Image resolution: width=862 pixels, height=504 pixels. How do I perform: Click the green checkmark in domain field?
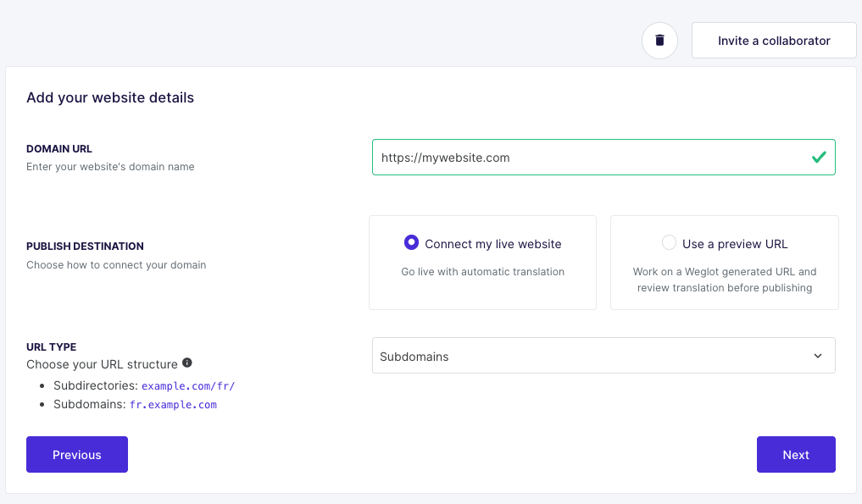point(819,158)
